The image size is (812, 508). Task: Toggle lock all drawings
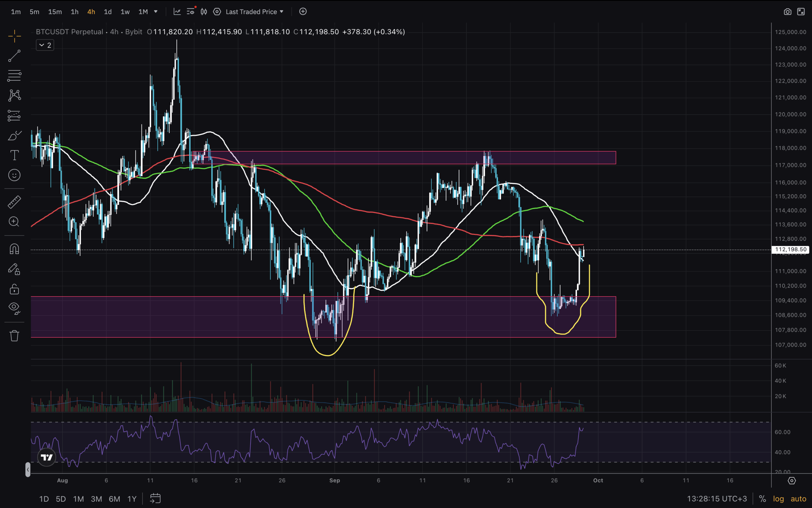point(14,289)
